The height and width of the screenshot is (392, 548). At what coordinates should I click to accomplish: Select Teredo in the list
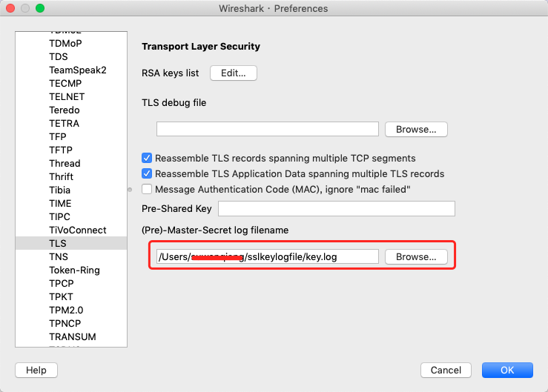[x=71, y=110]
